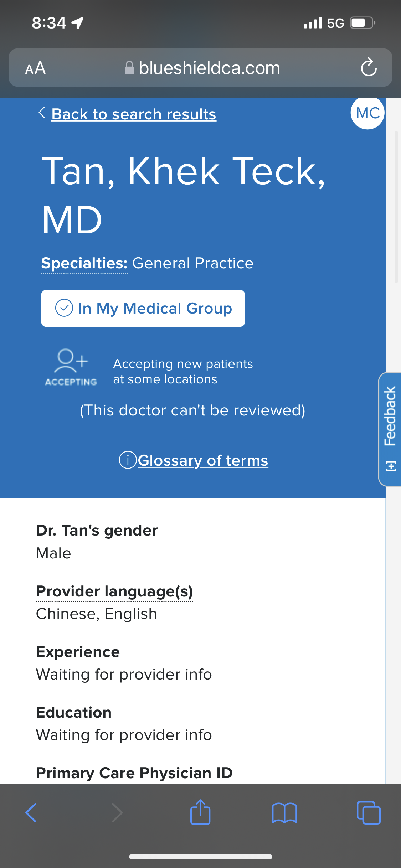Tap the Safari share icon
Image resolution: width=401 pixels, height=868 pixels.
click(200, 812)
